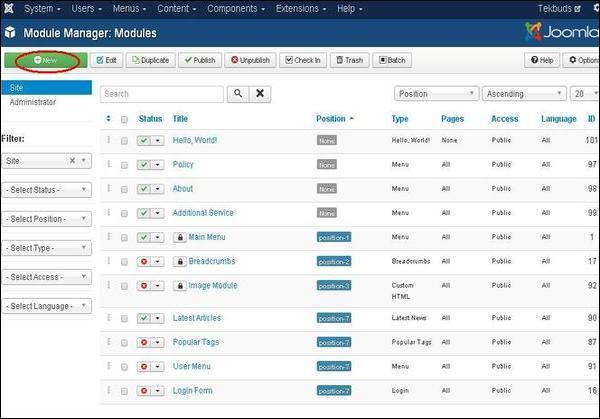The width and height of the screenshot is (600, 419).
Task: Open the Components menu
Action: coord(236,8)
